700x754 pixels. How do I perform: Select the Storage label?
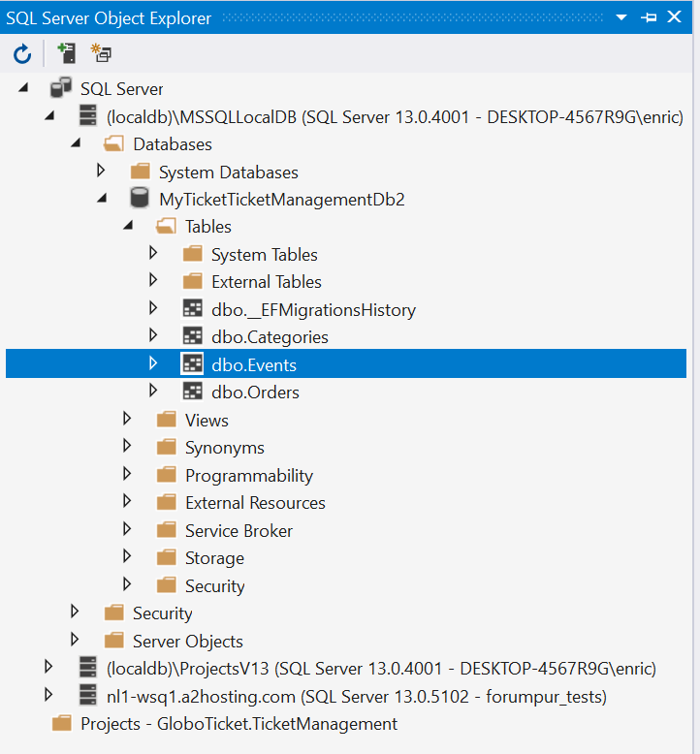pos(214,559)
